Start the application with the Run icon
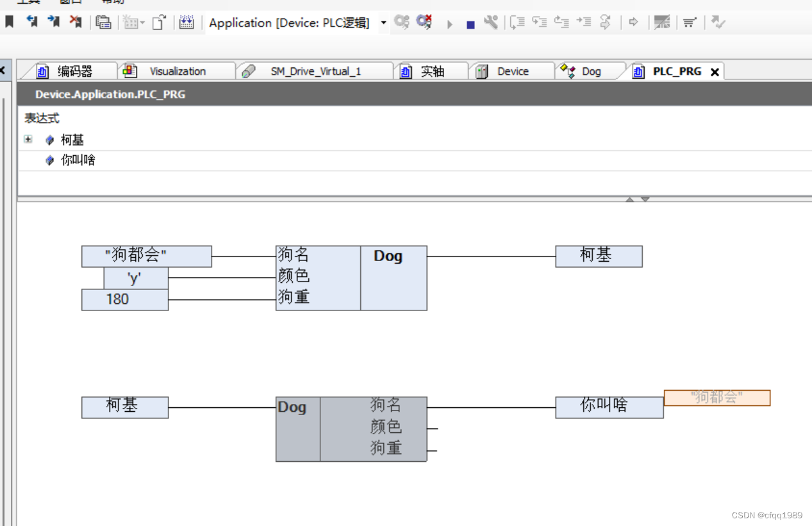This screenshot has width=812, height=526. point(449,23)
